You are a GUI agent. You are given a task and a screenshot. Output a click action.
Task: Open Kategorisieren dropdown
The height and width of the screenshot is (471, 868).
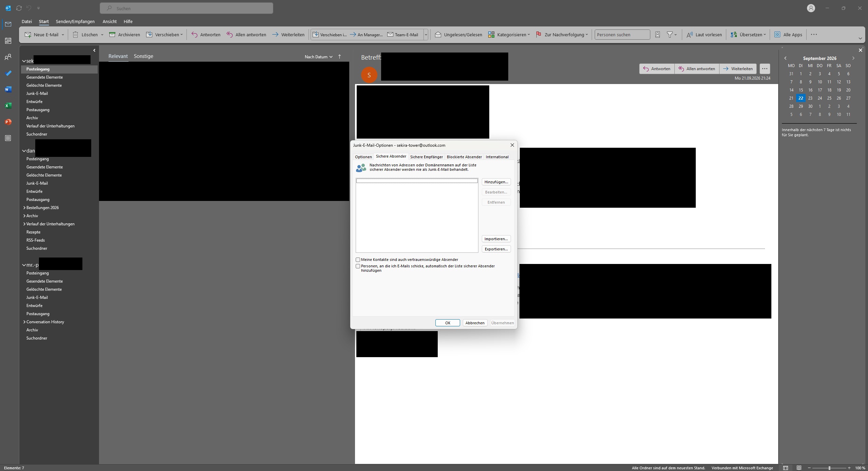[x=509, y=35]
